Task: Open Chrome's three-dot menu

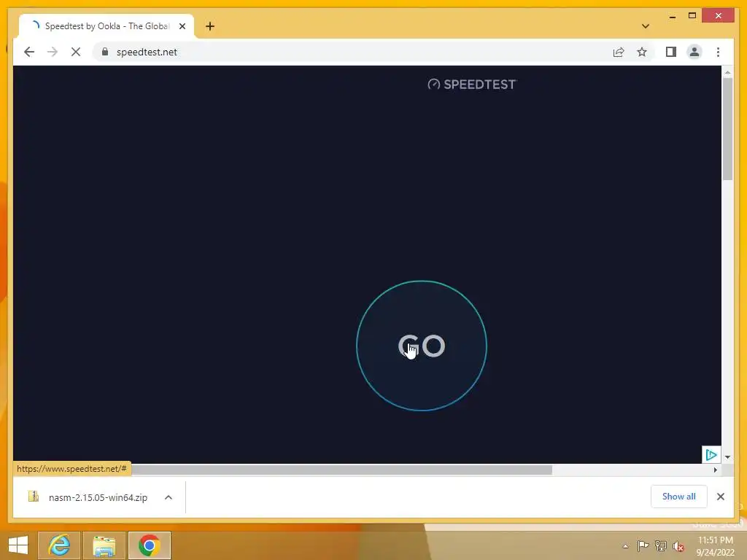Action: (x=718, y=52)
